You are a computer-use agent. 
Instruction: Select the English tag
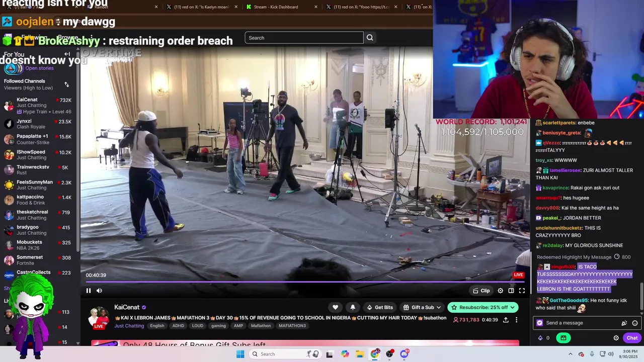click(157, 326)
